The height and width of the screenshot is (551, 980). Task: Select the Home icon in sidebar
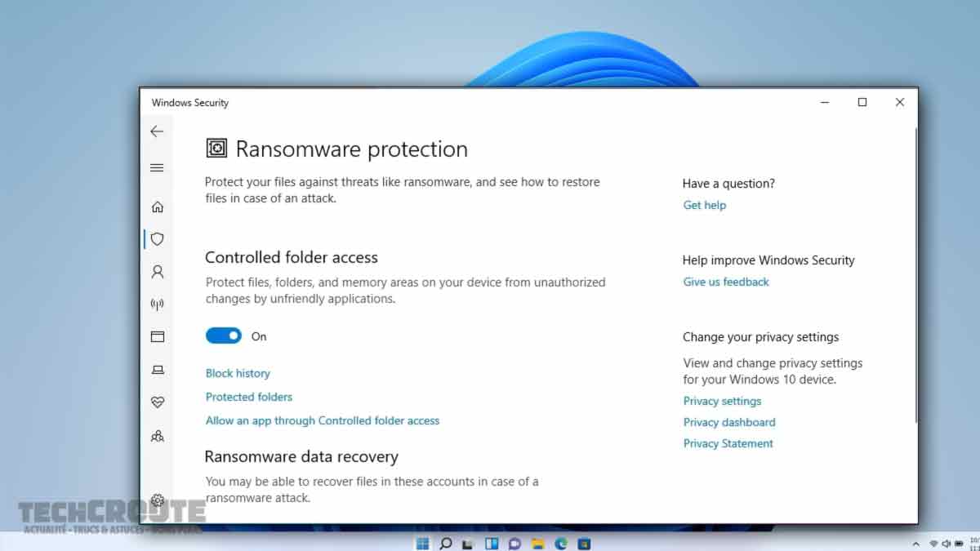point(158,207)
